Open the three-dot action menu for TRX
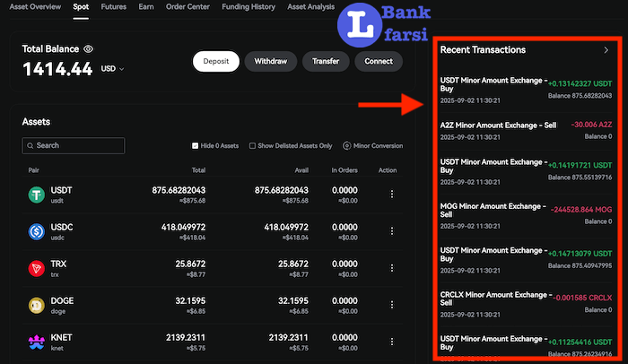 391,268
